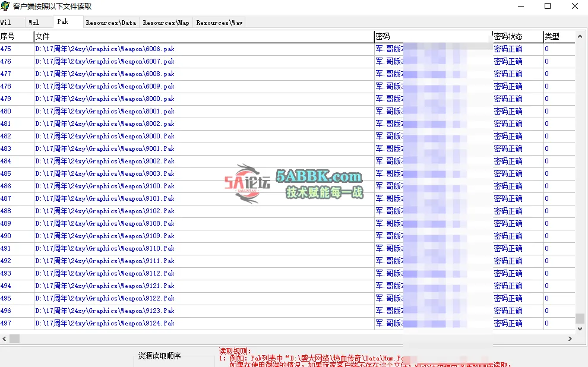Screen dimensions: 588x367
Task: Click type value 0 in row 491
Action: 546,248
